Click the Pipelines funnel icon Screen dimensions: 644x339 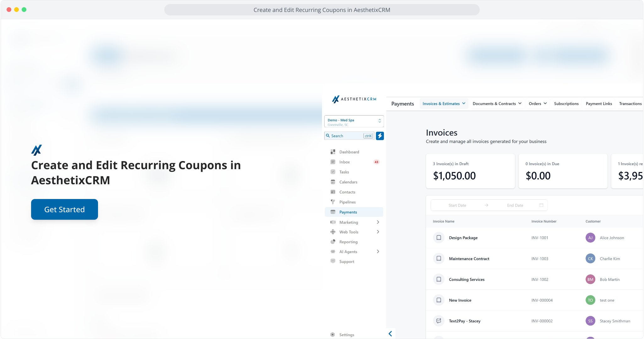point(333,202)
